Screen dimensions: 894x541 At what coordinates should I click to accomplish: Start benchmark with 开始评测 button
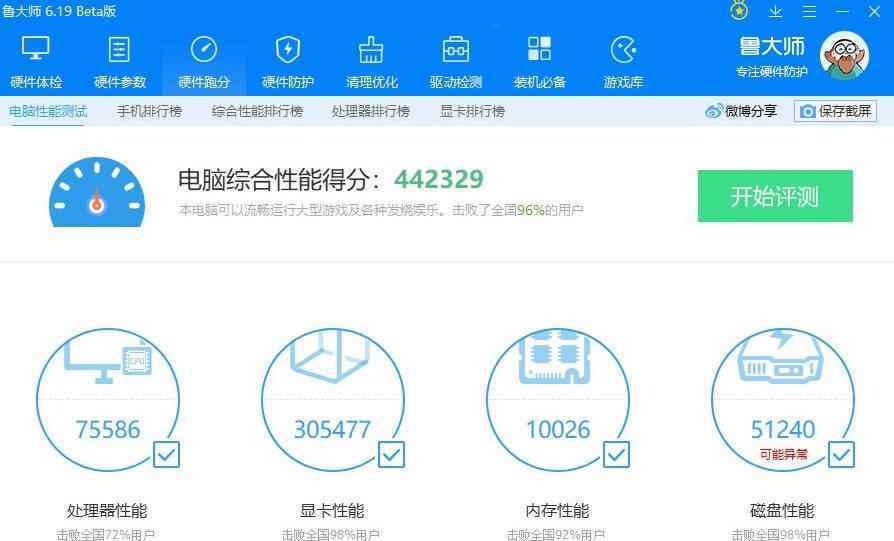point(775,196)
